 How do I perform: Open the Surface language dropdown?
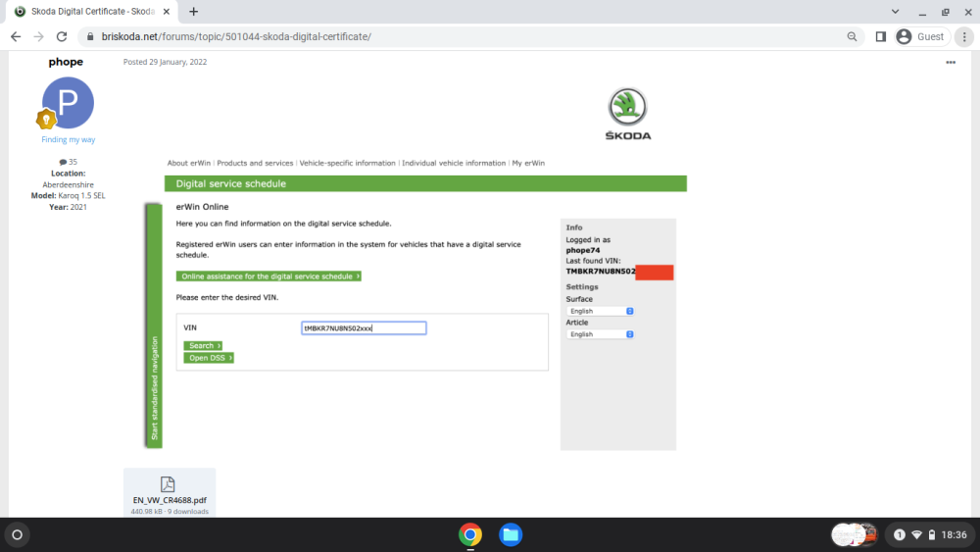pyautogui.click(x=600, y=312)
